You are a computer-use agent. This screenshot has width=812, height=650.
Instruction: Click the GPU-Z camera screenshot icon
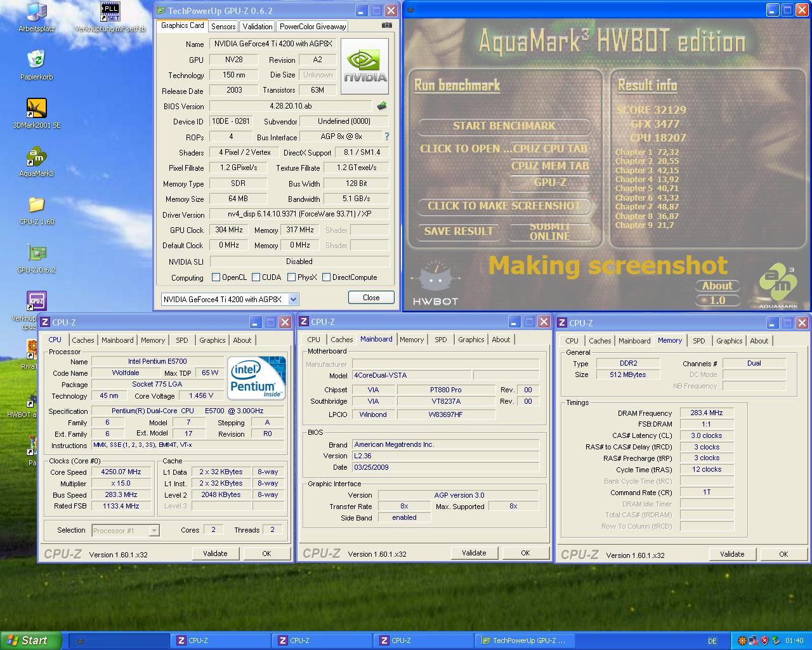click(x=387, y=25)
